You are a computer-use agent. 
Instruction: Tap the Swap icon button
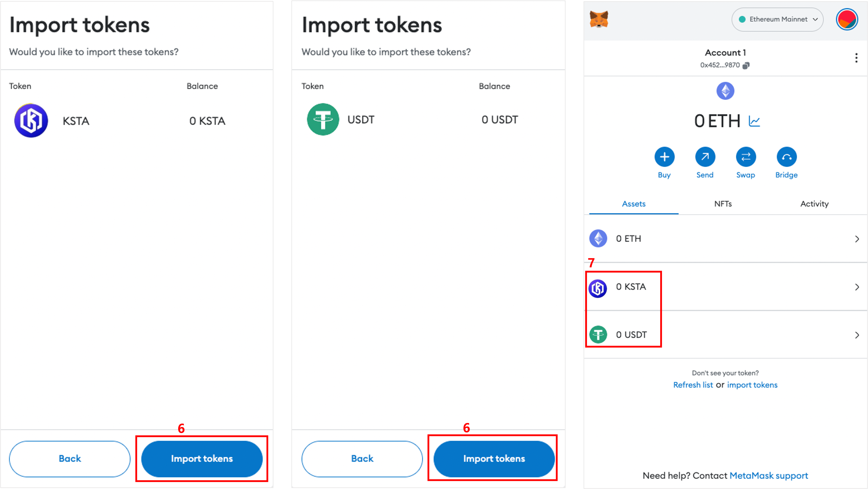746,157
